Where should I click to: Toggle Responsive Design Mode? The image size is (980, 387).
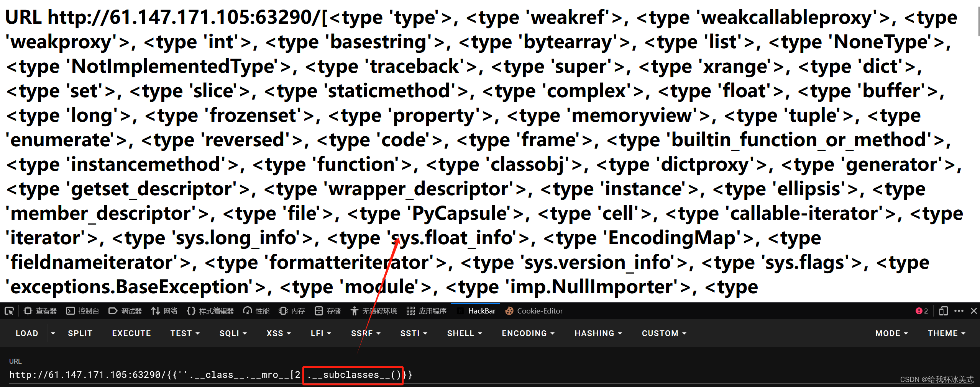point(943,311)
